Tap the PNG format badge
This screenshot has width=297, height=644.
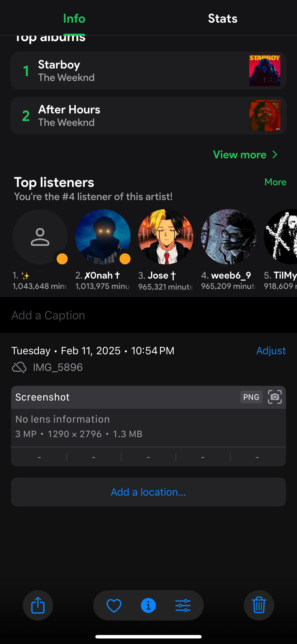[x=251, y=397]
